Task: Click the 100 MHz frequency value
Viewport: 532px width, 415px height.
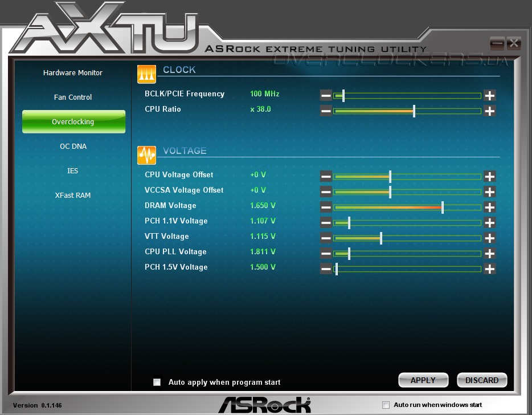Action: [x=265, y=93]
